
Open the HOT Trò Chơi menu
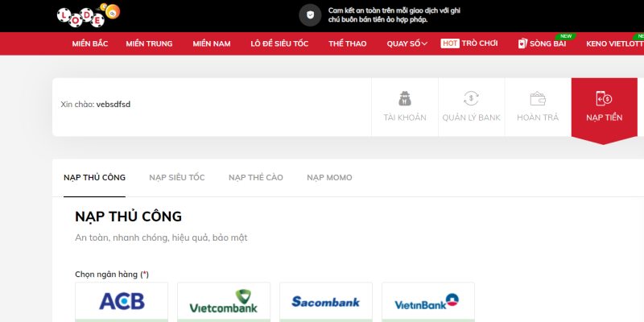470,43
